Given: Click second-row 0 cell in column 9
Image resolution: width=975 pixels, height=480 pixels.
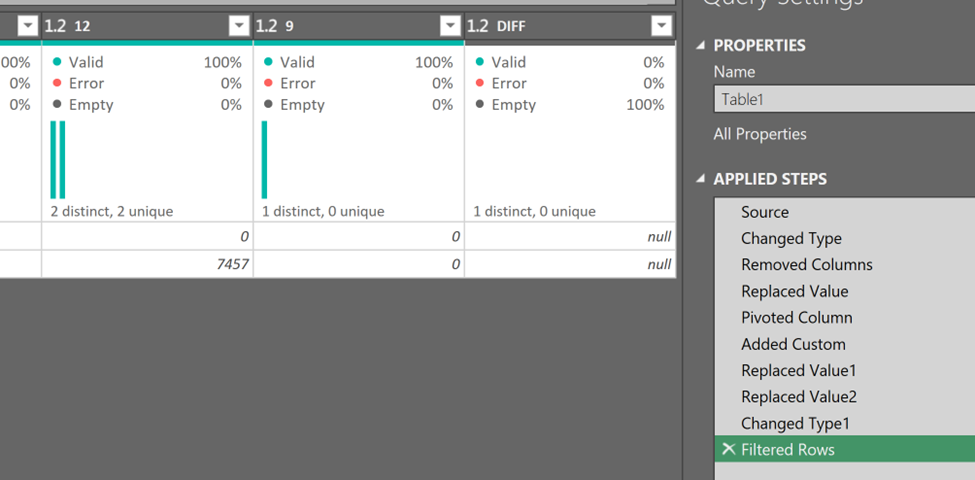Looking at the screenshot, I should 359,264.
